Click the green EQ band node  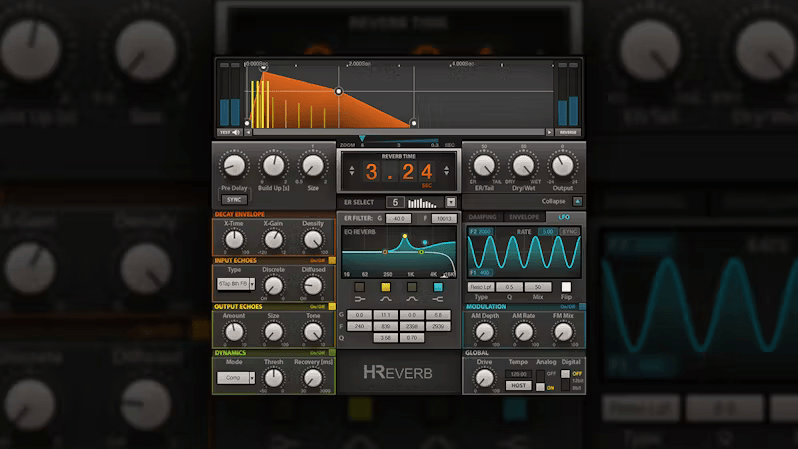pyautogui.click(x=421, y=252)
